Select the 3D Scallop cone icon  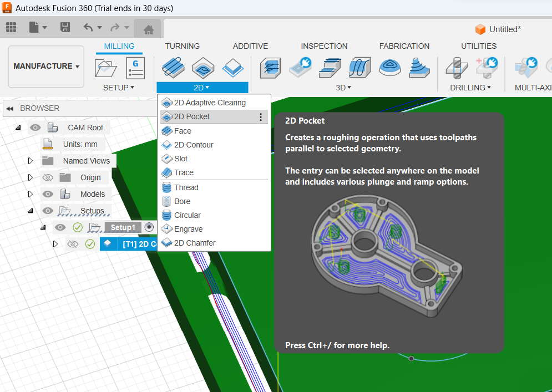(419, 68)
